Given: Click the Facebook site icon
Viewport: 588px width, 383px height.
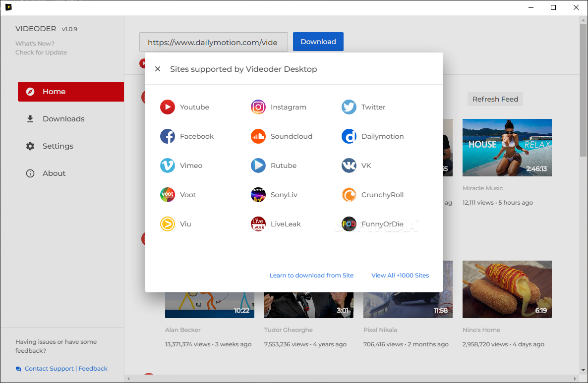Looking at the screenshot, I should tap(167, 136).
